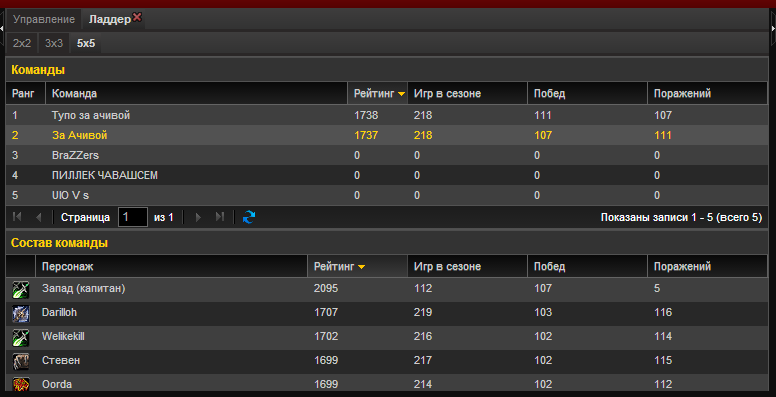Click class icon next to Welikekill

(x=21, y=338)
